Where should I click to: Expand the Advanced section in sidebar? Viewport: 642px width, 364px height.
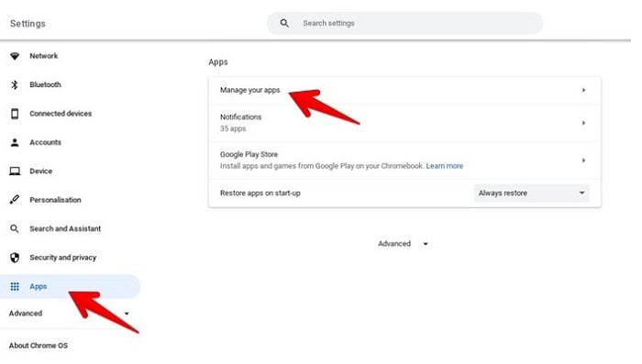pos(70,314)
